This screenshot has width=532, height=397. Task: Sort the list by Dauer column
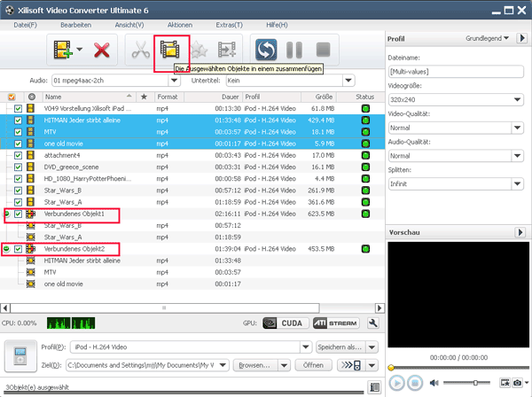[213, 97]
